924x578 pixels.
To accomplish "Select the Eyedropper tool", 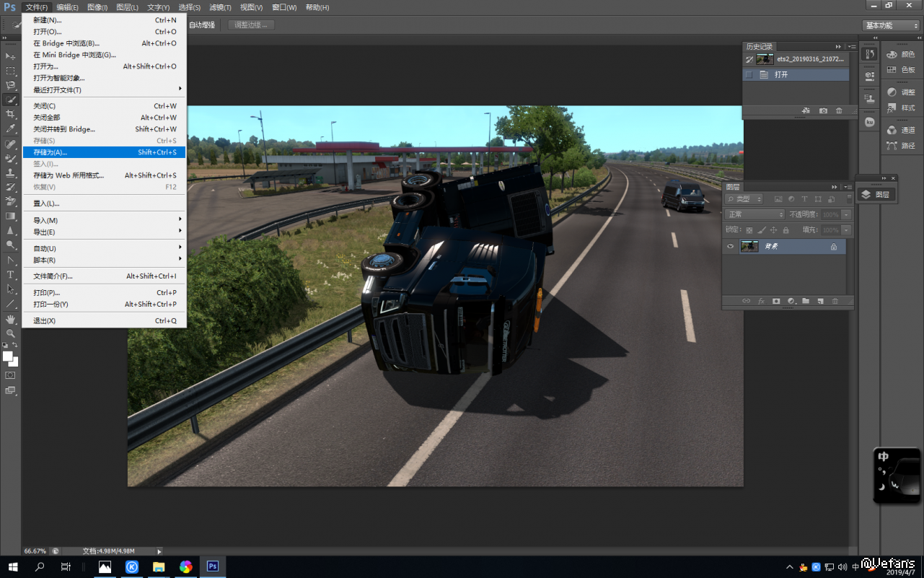I will [x=10, y=128].
